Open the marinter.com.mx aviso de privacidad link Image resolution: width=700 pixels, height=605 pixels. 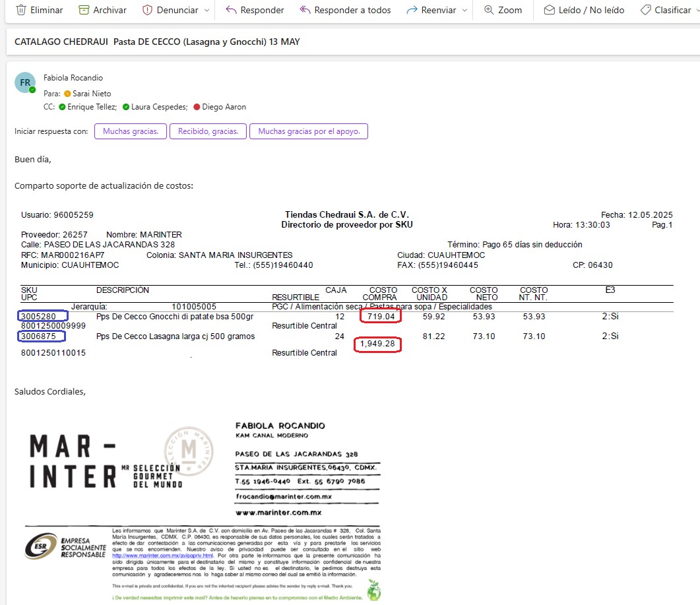(x=162, y=556)
